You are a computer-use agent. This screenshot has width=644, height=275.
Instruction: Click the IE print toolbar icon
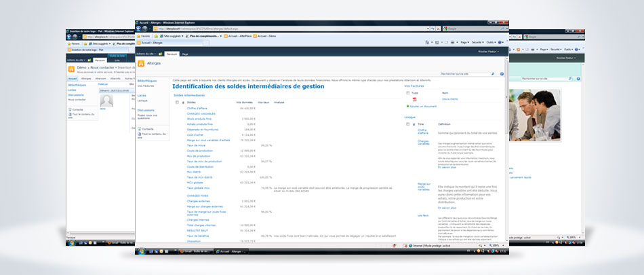coord(452,42)
